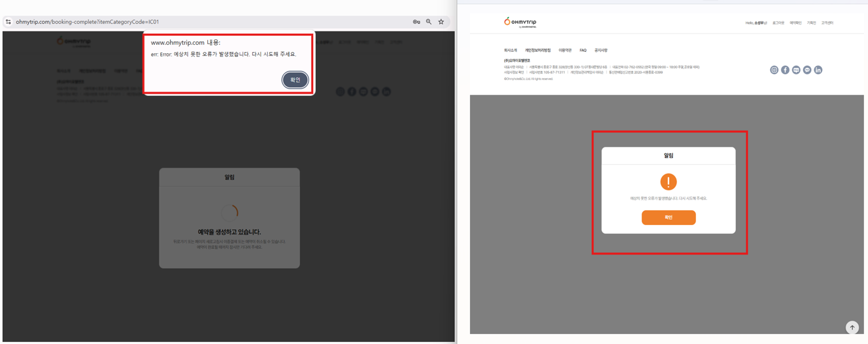Open site information icon in the address bar
Screen dimensions: 868x344
click(x=8, y=22)
